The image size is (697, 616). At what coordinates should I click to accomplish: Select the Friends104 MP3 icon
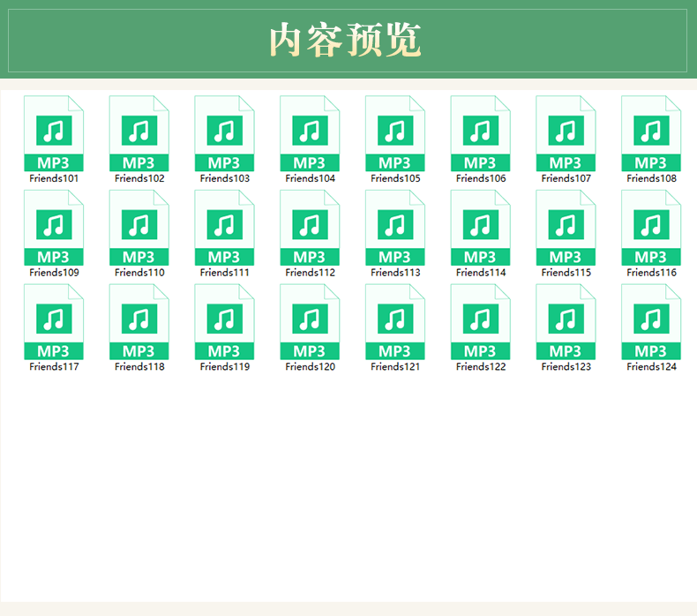point(310,133)
